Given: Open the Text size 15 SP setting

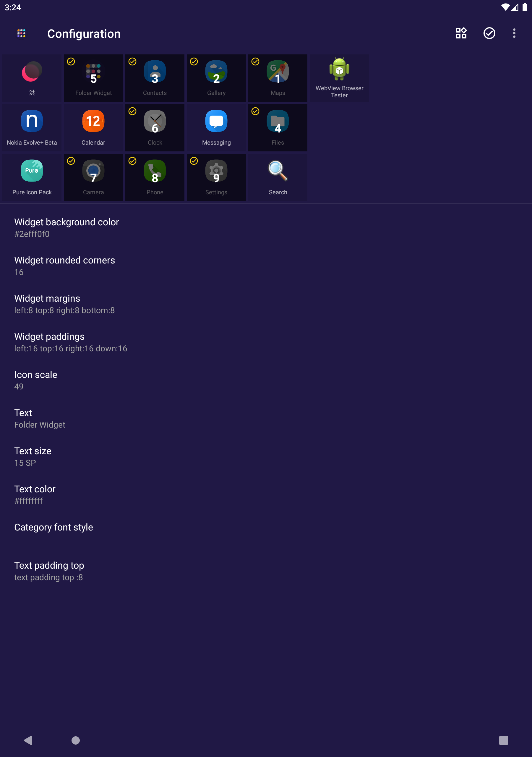Looking at the screenshot, I should pyautogui.click(x=266, y=457).
